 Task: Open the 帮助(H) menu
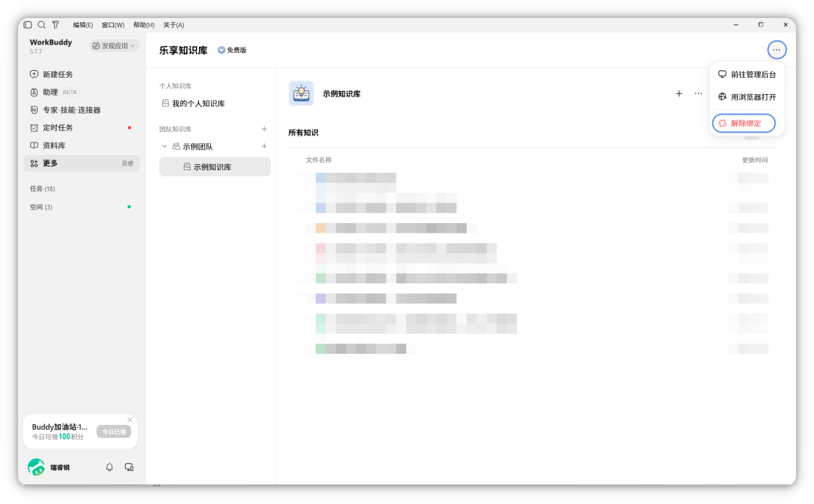144,25
